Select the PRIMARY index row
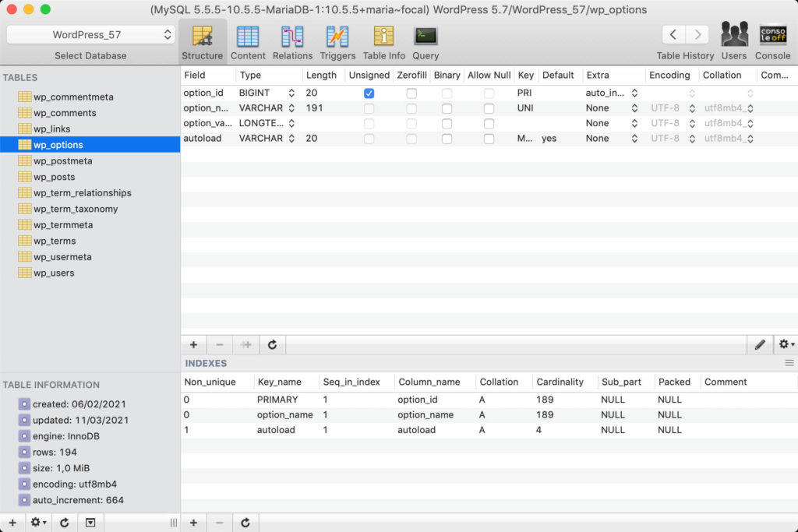 pyautogui.click(x=489, y=400)
